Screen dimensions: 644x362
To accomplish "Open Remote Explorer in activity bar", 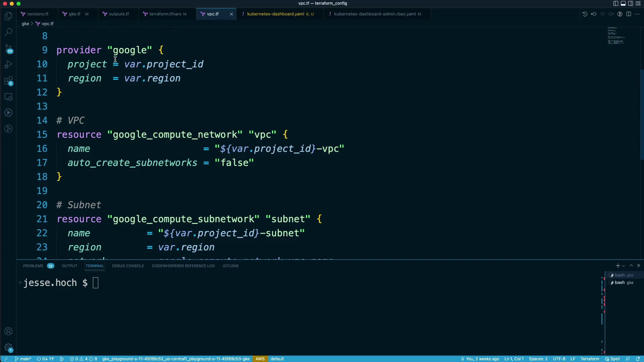I will click(8, 97).
